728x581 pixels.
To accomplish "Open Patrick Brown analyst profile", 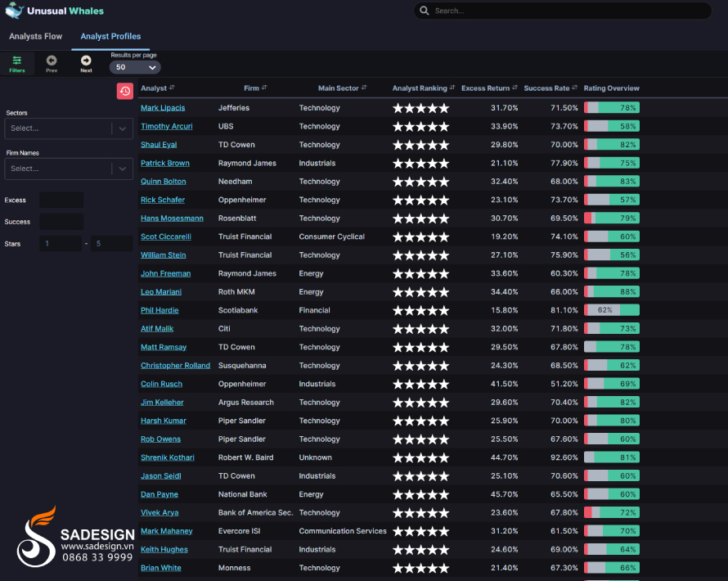I will (x=164, y=163).
